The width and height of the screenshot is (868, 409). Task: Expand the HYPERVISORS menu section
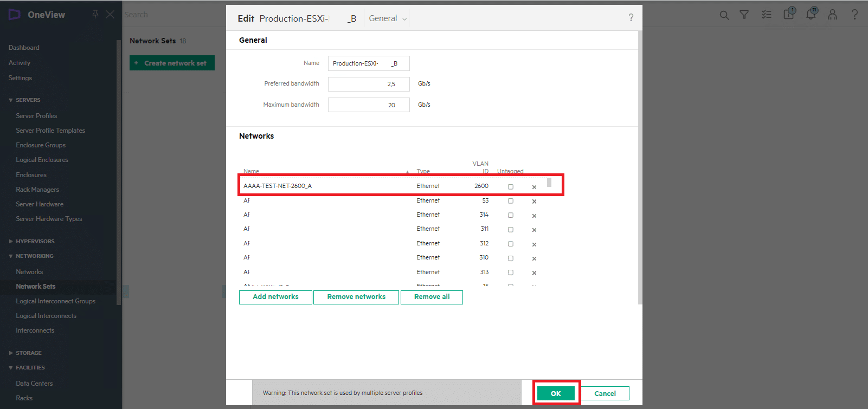[x=31, y=242]
